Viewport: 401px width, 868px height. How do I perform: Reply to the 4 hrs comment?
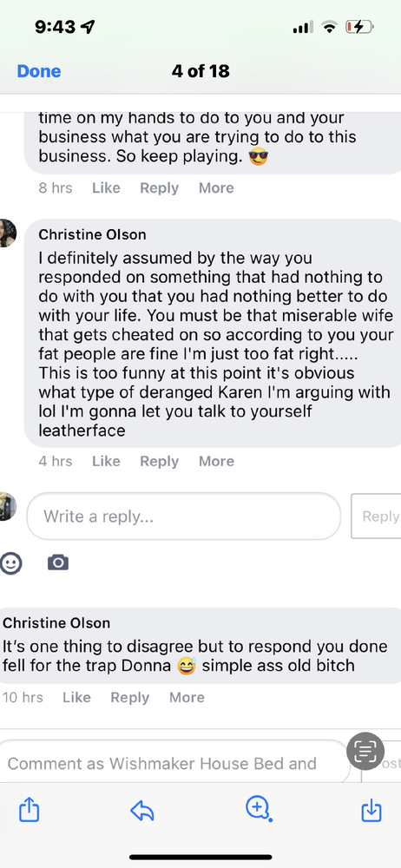(159, 461)
